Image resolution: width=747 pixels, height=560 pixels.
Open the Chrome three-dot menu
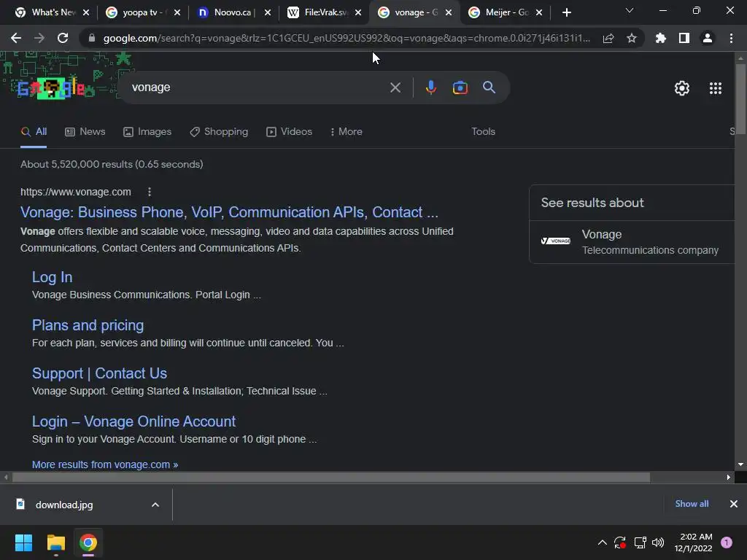click(x=731, y=38)
